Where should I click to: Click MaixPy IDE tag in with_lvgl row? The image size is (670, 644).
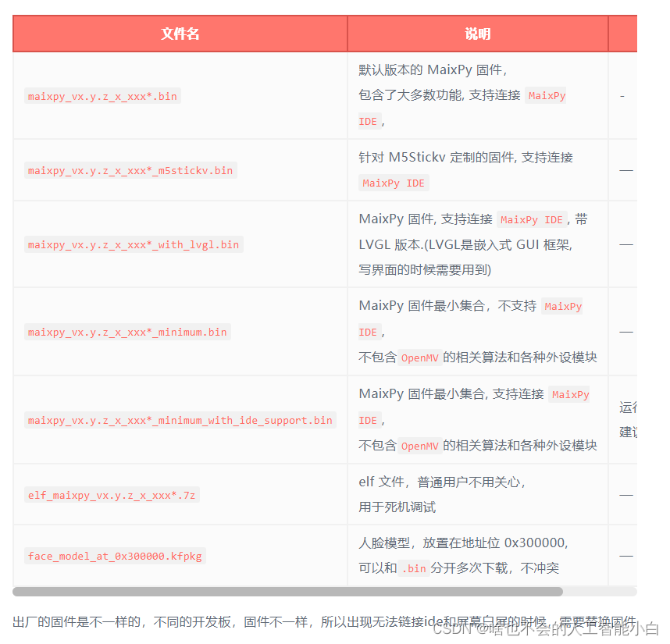532,220
